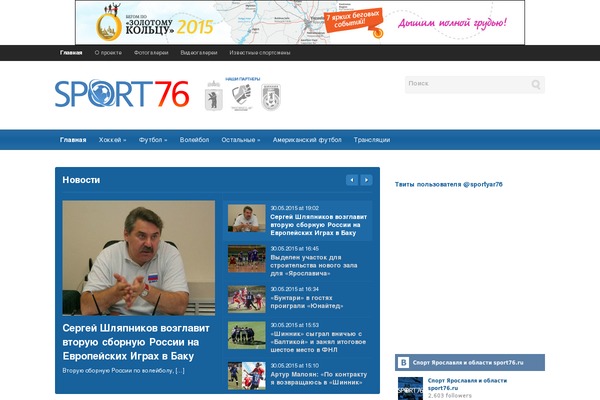Viewport: 600px width, 400px height.
Task: Open the Волейбол section
Action: point(194,140)
